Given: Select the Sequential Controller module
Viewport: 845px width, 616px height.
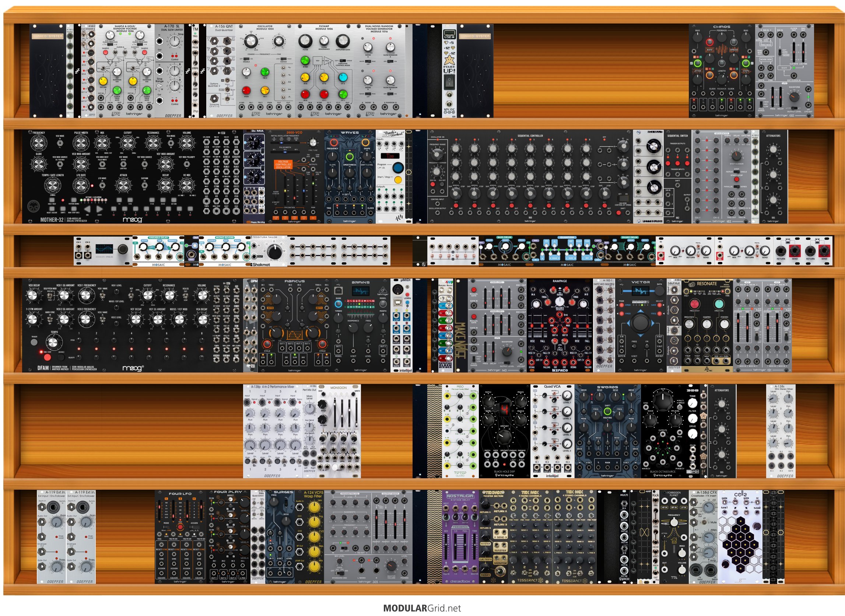Looking at the screenshot, I should tap(530, 176).
